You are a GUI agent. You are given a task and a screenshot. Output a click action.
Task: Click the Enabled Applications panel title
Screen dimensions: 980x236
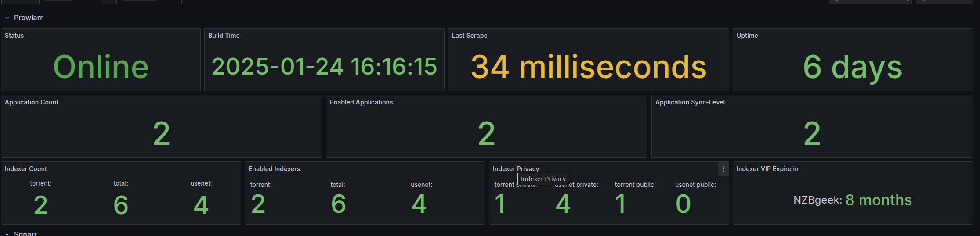(362, 102)
